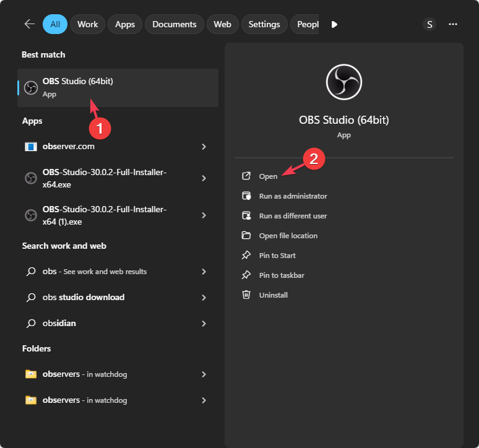This screenshot has height=448, width=479.
Task: Click the folder icon for Open file location
Action: (x=246, y=236)
